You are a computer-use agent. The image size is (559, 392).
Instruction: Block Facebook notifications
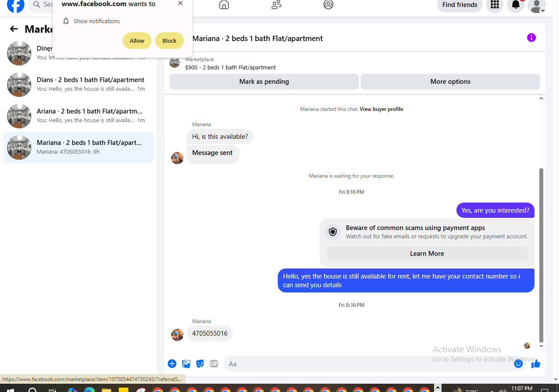pyautogui.click(x=169, y=41)
